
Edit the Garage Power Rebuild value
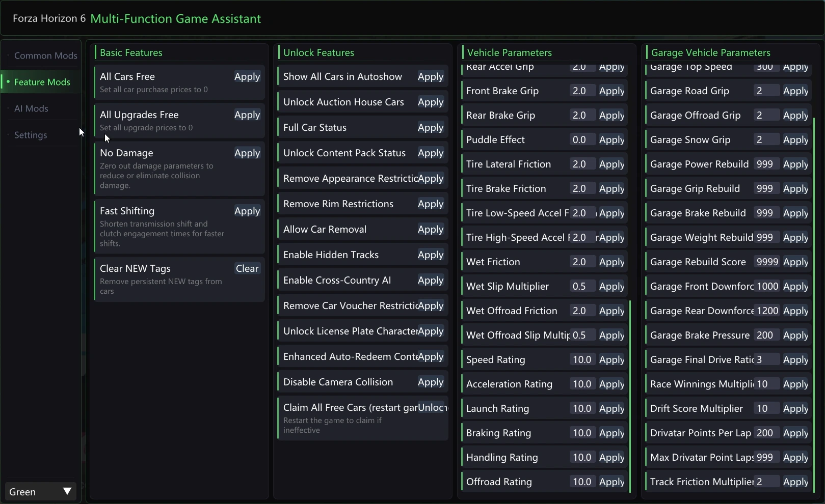pyautogui.click(x=766, y=164)
